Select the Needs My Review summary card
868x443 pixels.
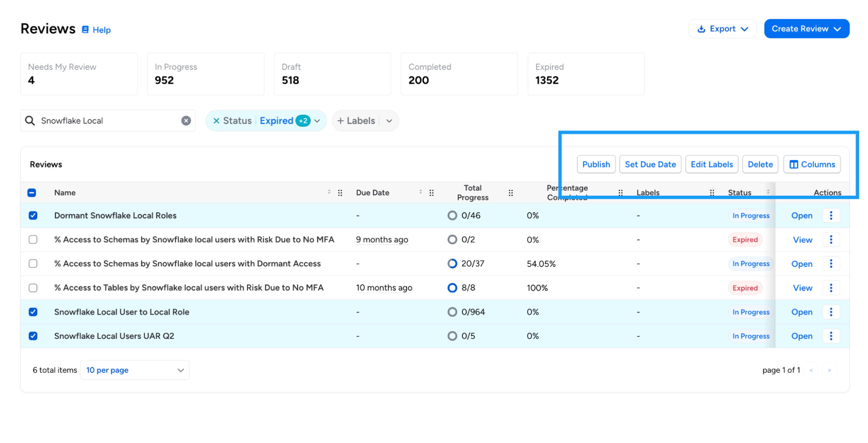point(79,74)
